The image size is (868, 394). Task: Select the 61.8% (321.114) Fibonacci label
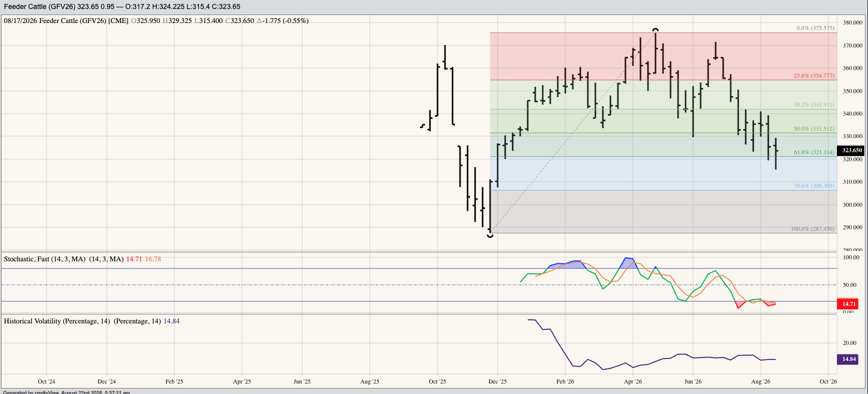pos(814,152)
